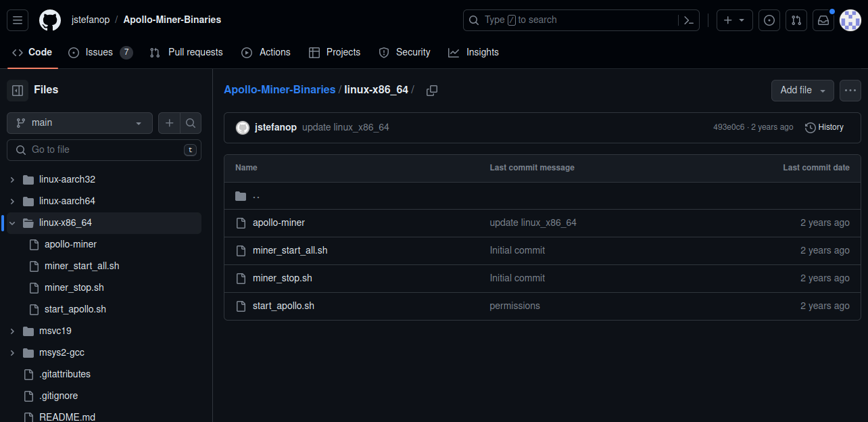Collapse the Files side panel
Screen dimensions: 868x422
pyautogui.click(x=18, y=90)
